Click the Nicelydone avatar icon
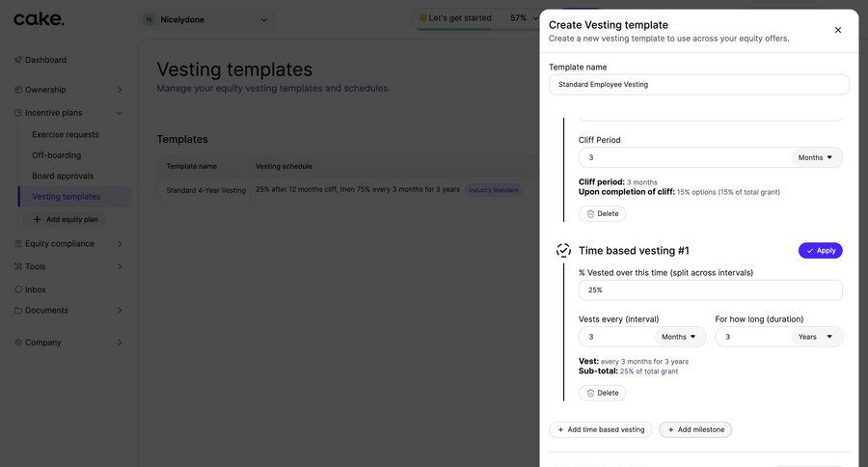Viewport: 868px width, 467px height. click(149, 19)
